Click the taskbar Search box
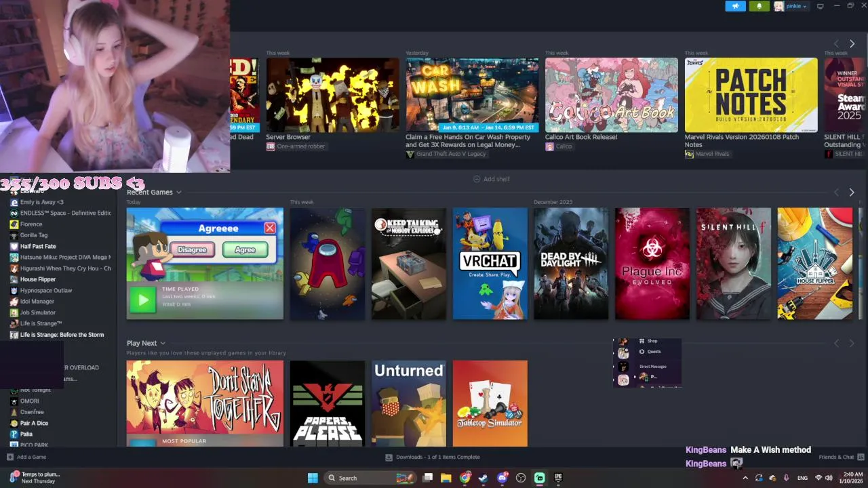This screenshot has width=868, height=488. point(370,478)
